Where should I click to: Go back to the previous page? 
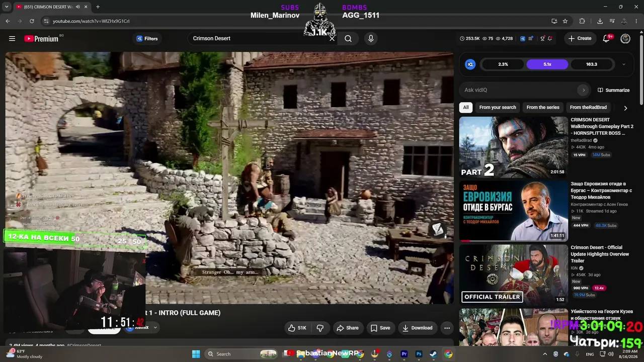coord(8,21)
